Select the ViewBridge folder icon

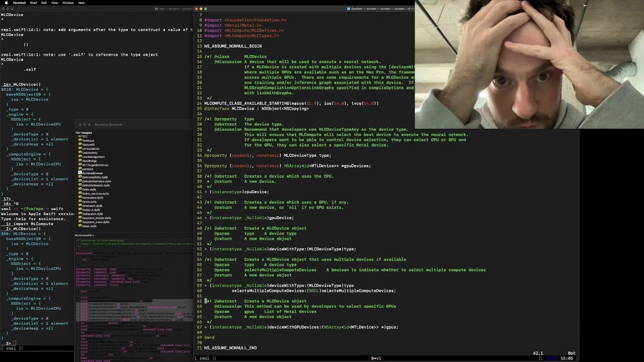80,160
